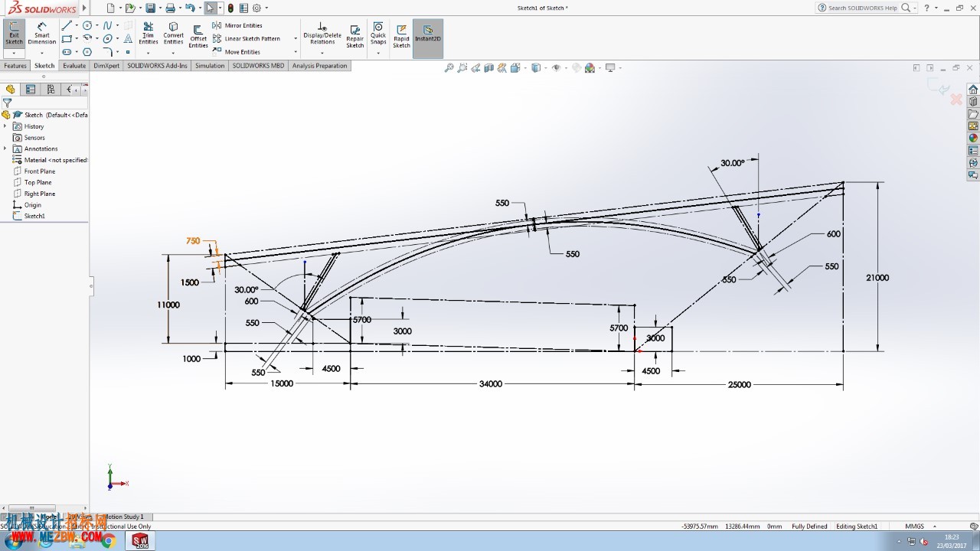This screenshot has height=551, width=980.
Task: Click MMGS unit system in status bar
Action: click(914, 527)
